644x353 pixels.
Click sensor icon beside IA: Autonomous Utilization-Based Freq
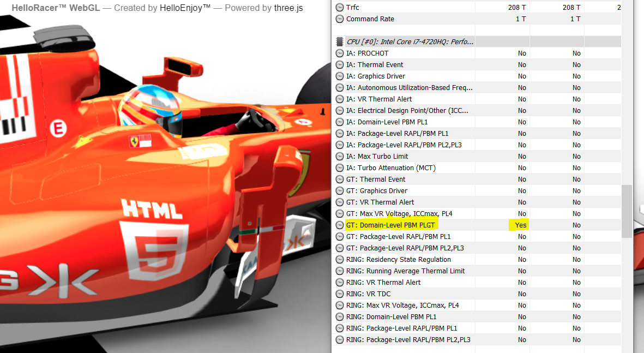click(x=340, y=87)
